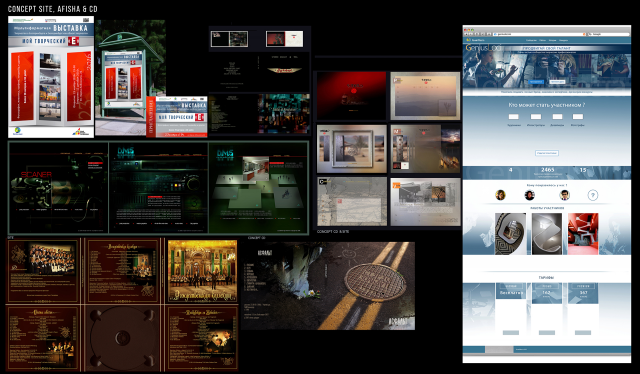Open the ВЫСТАВКА exhibition poster thumbnail
Image resolution: width=640 pixels, height=374 pixels.
click(51, 77)
